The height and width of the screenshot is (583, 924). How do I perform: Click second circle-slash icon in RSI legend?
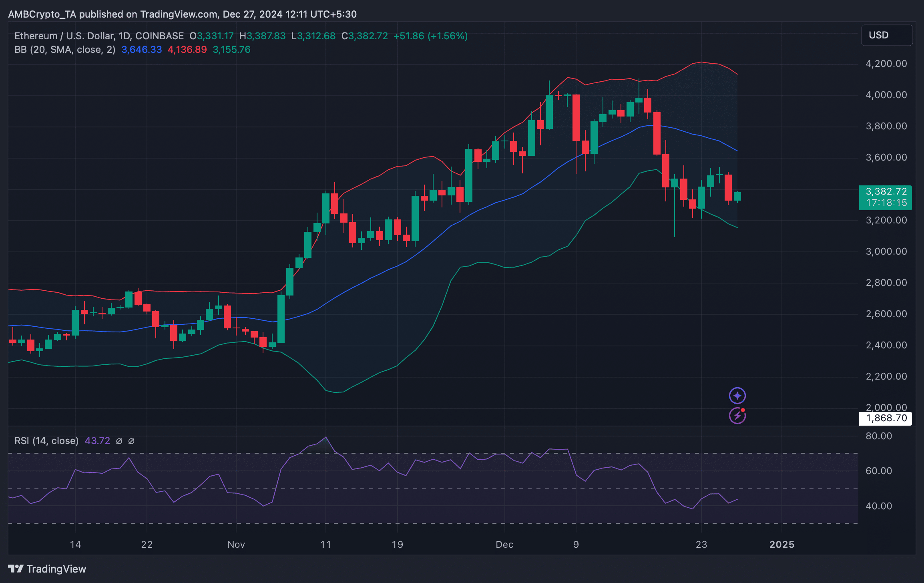pos(131,441)
